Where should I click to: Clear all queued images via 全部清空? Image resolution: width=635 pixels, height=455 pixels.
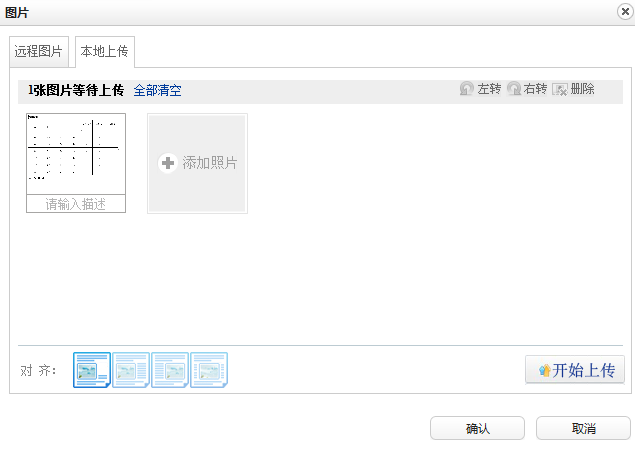click(x=157, y=90)
